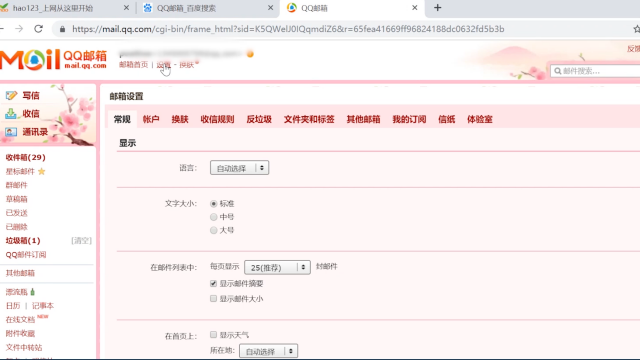640x360 pixels.
Task: Open 记事本 notepad link
Action: pos(43,306)
